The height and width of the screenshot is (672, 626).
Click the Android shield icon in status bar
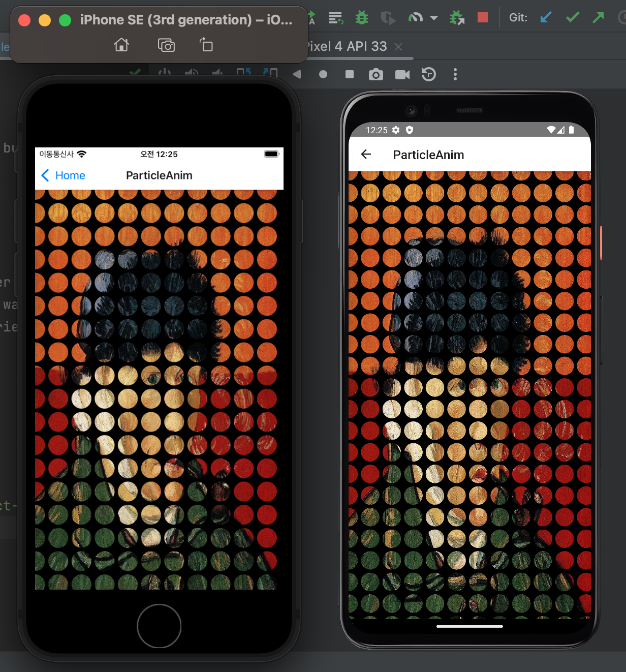[410, 130]
